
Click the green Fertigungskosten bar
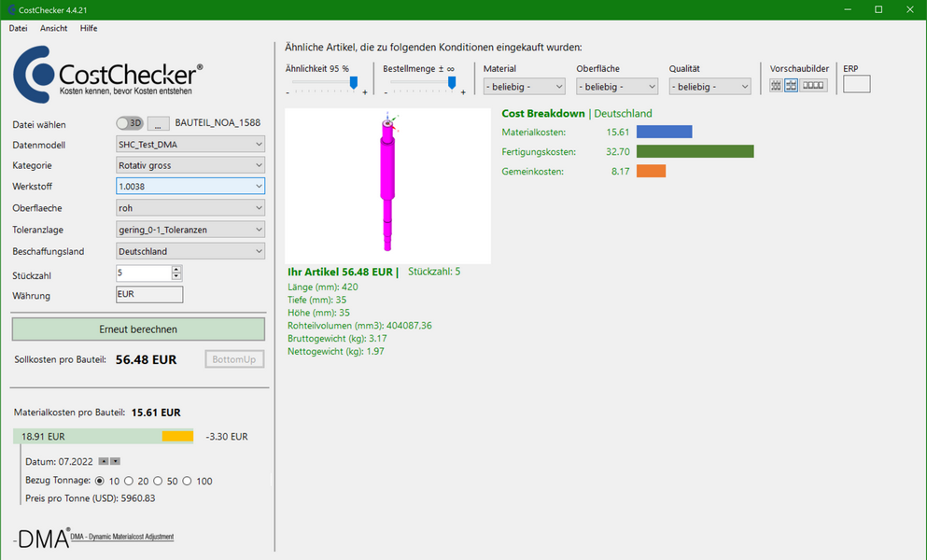(x=695, y=151)
